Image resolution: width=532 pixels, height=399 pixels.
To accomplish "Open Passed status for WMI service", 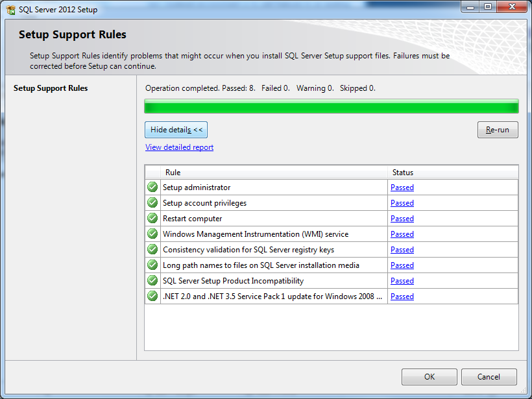I will pyautogui.click(x=402, y=234).
